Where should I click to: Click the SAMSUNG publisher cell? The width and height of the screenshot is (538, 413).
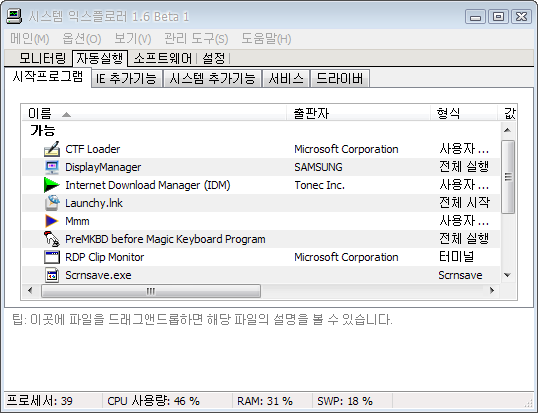tap(318, 167)
